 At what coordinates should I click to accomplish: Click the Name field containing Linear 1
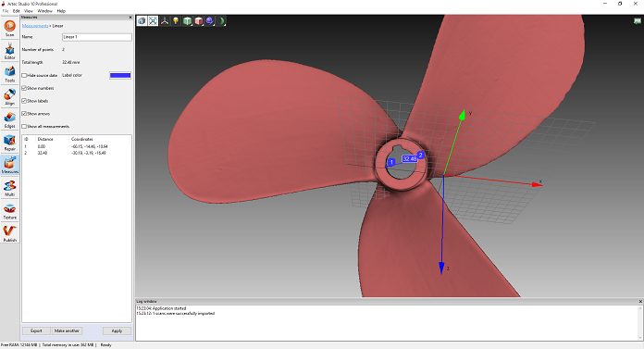point(97,37)
